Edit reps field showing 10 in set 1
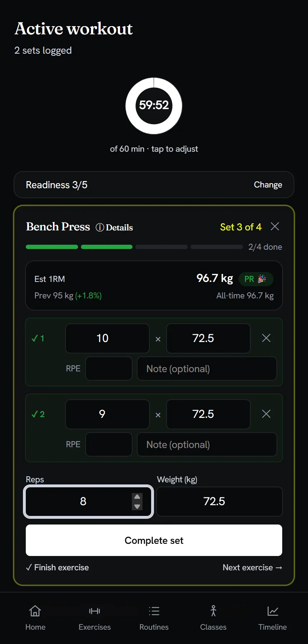The height and width of the screenshot is (644, 308). click(107, 338)
